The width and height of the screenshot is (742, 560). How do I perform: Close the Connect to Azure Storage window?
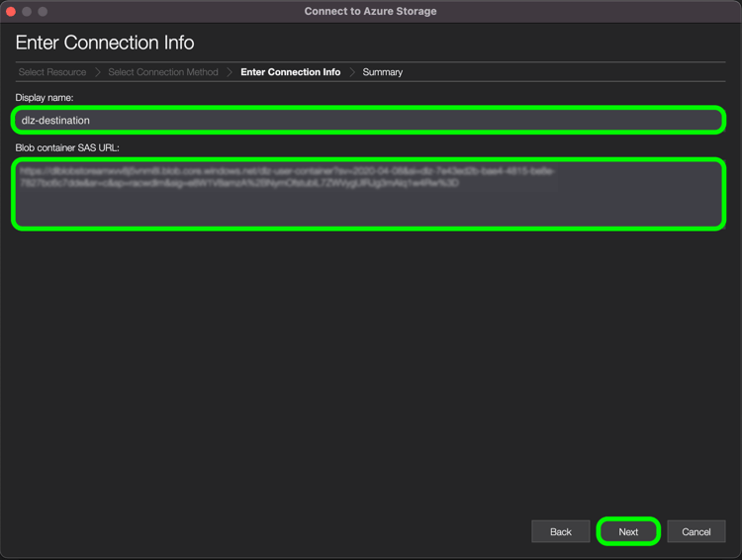(11, 11)
